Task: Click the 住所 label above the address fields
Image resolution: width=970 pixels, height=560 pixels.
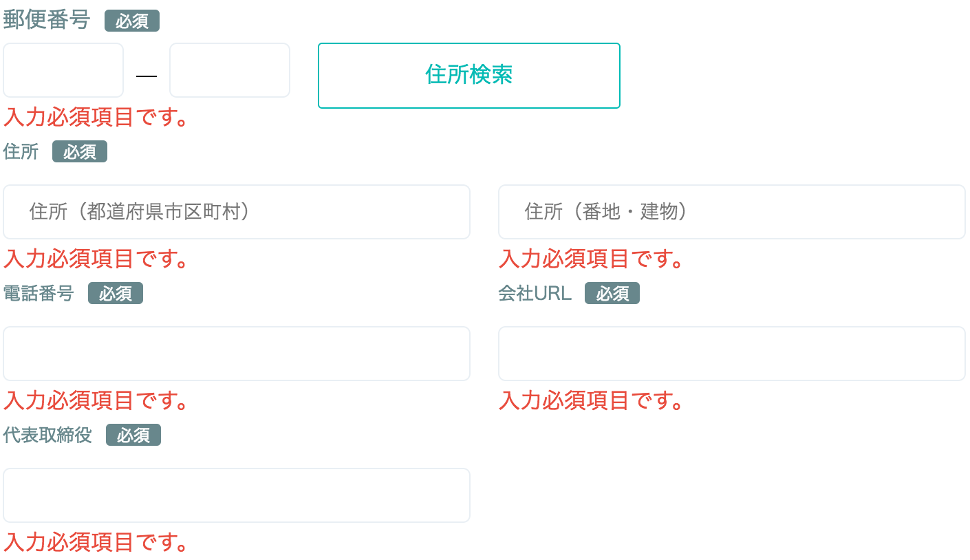Action: 21,151
